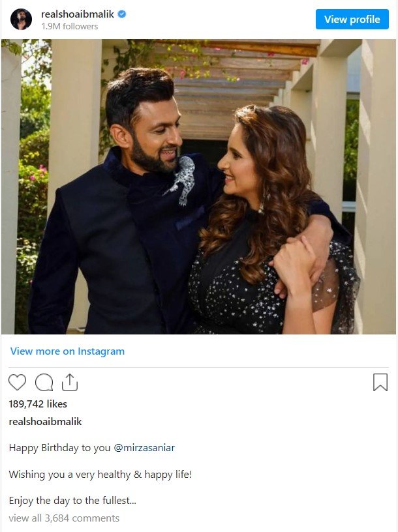Screen dimensions: 398x532
Task: Click view all 3,684 comments
Action: point(64,518)
